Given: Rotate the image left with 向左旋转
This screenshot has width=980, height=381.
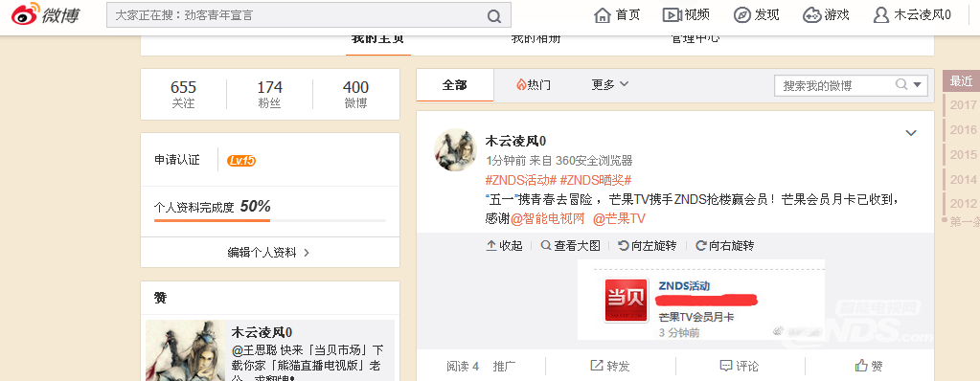Looking at the screenshot, I should [x=647, y=246].
